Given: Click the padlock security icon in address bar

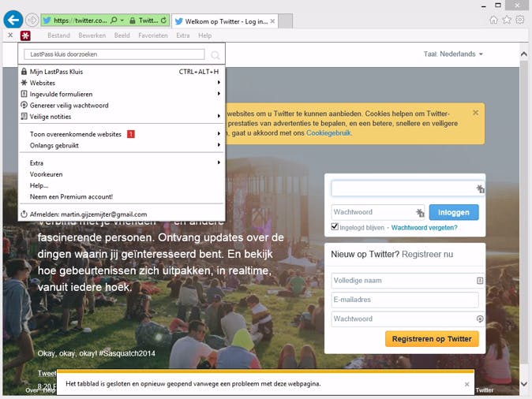Looking at the screenshot, I should point(133,21).
